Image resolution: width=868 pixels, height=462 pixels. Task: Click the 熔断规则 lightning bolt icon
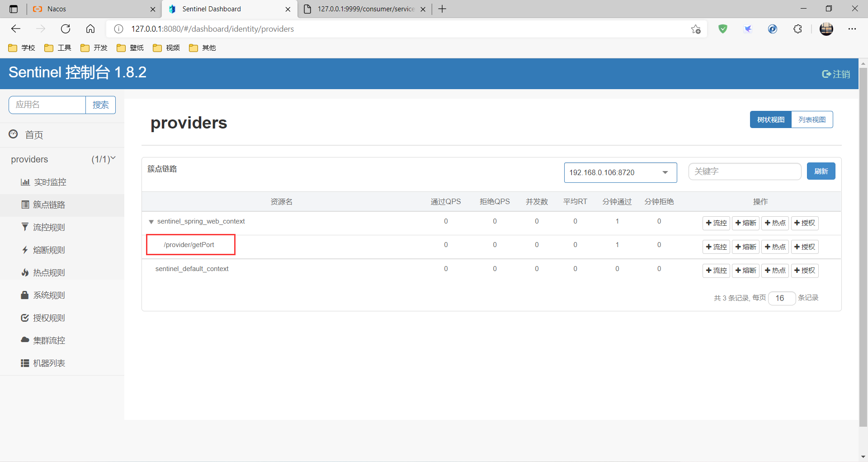point(25,250)
